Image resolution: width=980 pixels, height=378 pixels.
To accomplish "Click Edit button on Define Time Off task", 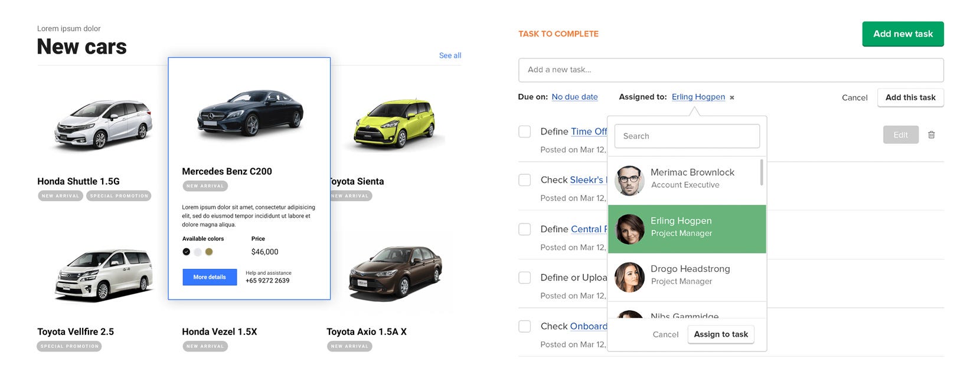I will [x=900, y=135].
